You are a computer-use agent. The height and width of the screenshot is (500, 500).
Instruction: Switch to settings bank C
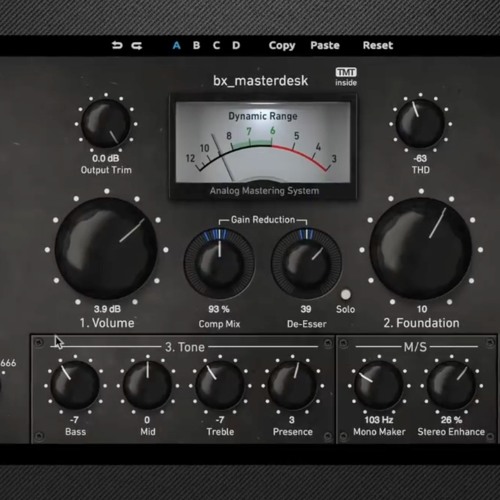point(216,45)
